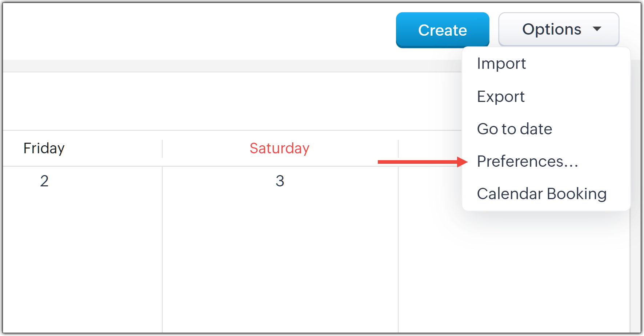
Task: Open the Options dropdown button
Action: click(552, 29)
